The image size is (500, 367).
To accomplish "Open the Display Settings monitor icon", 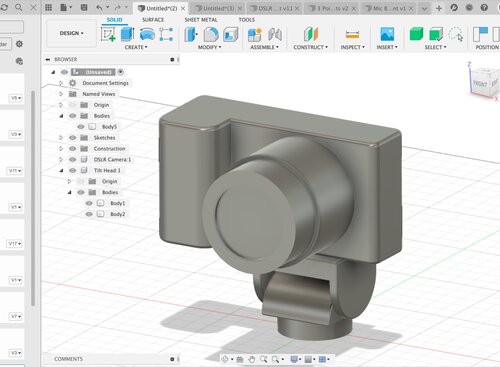I will tap(294, 359).
